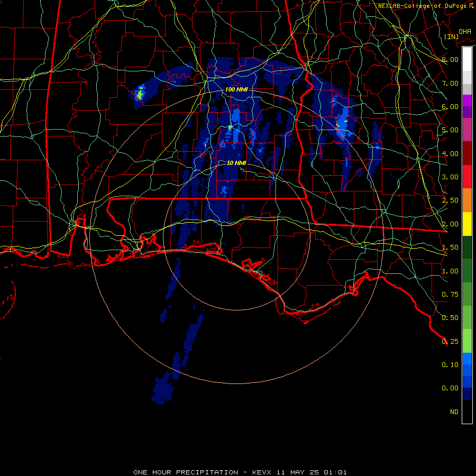This screenshot has width=476, height=476.
Task: Select the lightest green swatch beside 0.25
Action: [x=467, y=341]
